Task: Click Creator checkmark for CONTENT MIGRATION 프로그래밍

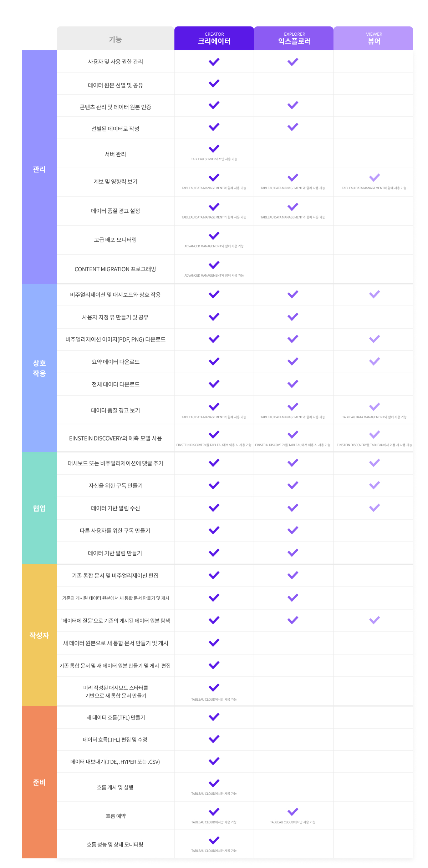Action: (214, 265)
